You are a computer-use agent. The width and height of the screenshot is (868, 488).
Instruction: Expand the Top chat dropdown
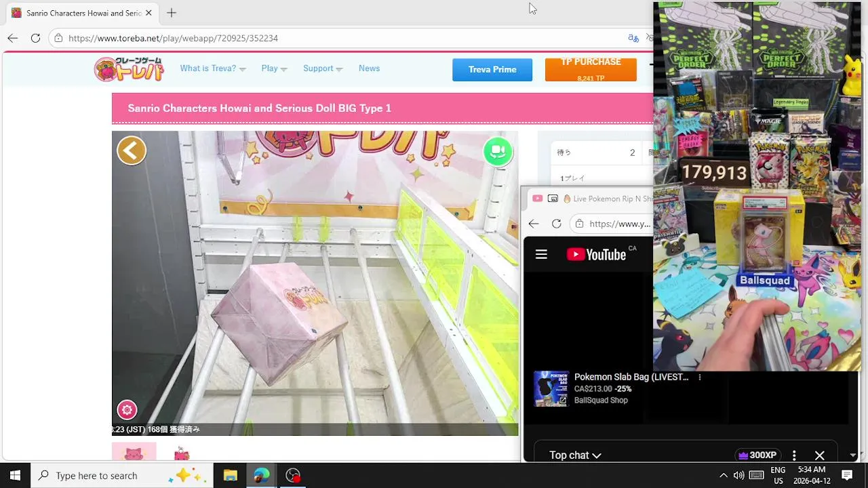[x=575, y=455]
